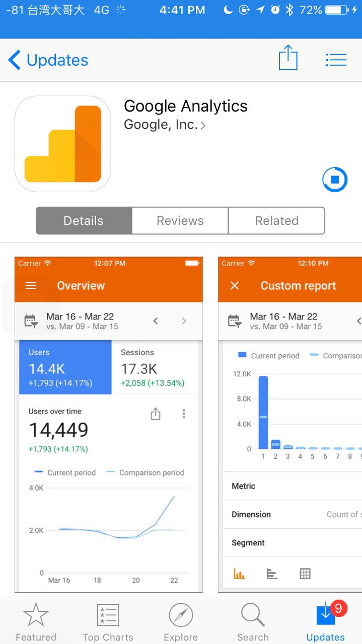Tap the Mar 16 - Mar 22 date range in Overview
This screenshot has height=644, width=362.
click(x=80, y=316)
